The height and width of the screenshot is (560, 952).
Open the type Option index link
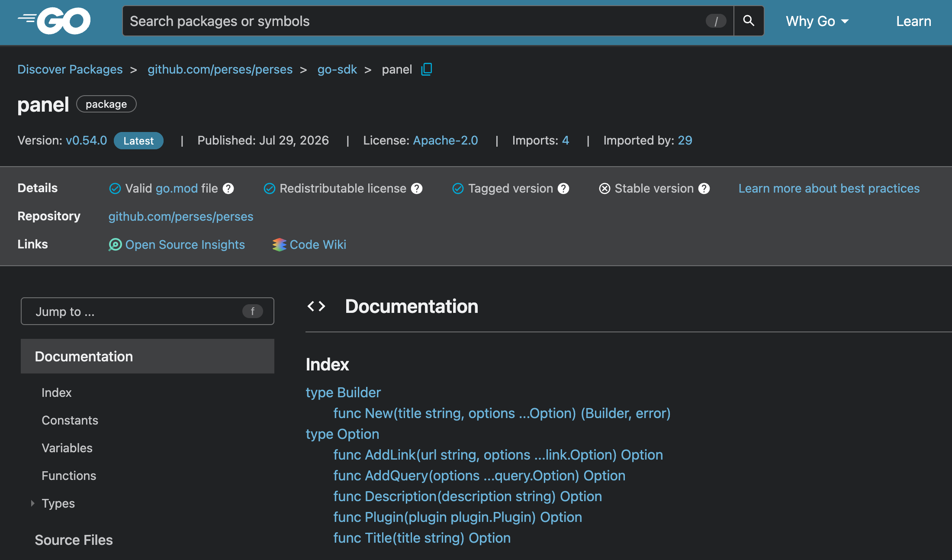(342, 434)
